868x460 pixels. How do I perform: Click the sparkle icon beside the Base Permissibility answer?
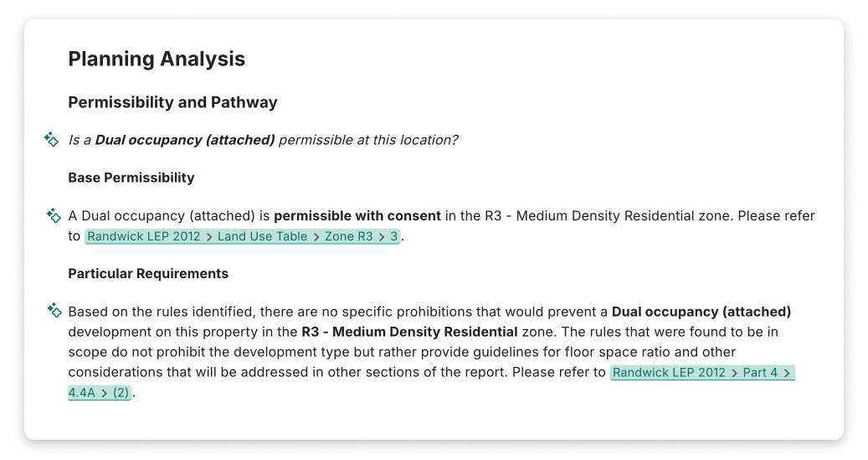pos(54,215)
